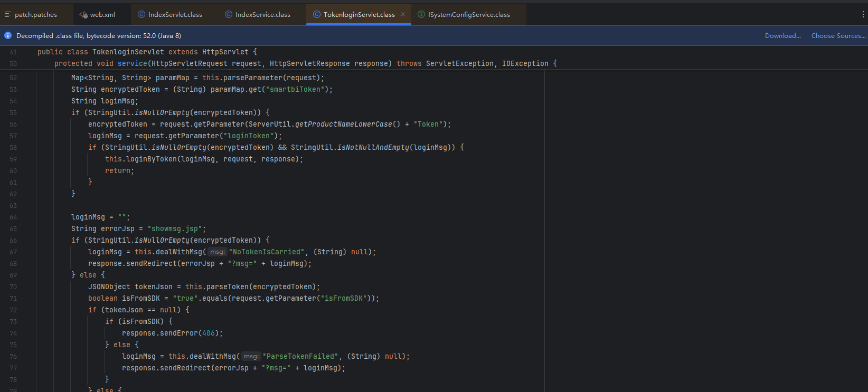Click the sticky service method signature line
This screenshot has height=392, width=868.
click(306, 63)
